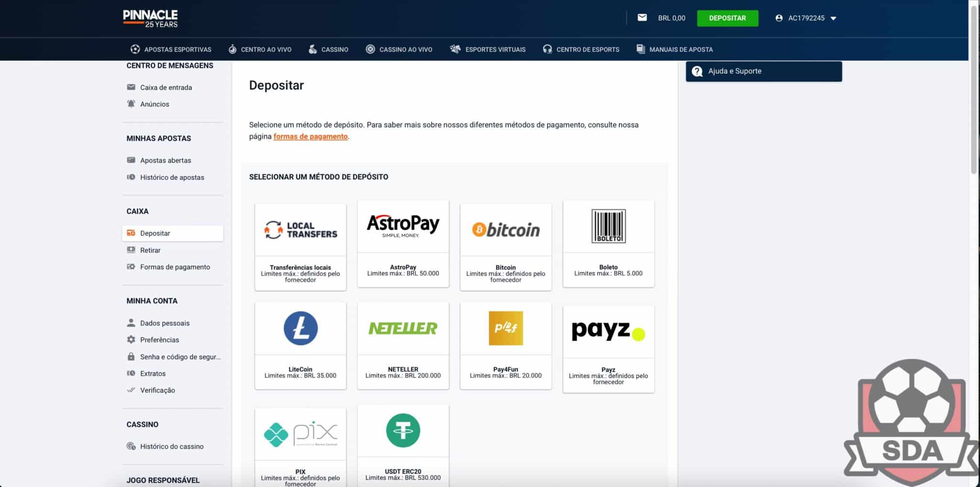The image size is (980, 487).
Task: Open Manuais de Aposta menu
Action: point(675,49)
